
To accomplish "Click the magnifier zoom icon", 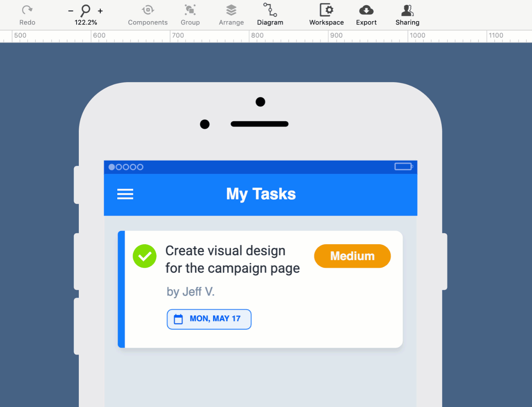I will (x=86, y=11).
